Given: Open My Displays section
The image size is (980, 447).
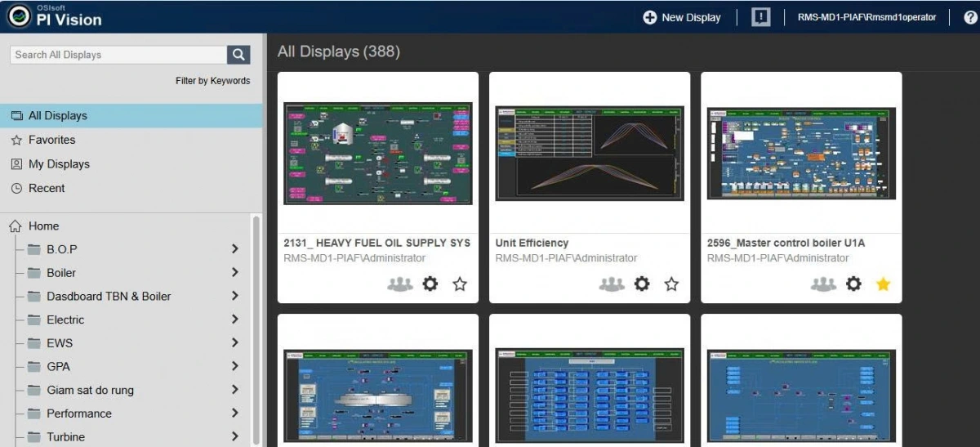Looking at the screenshot, I should click(x=59, y=164).
